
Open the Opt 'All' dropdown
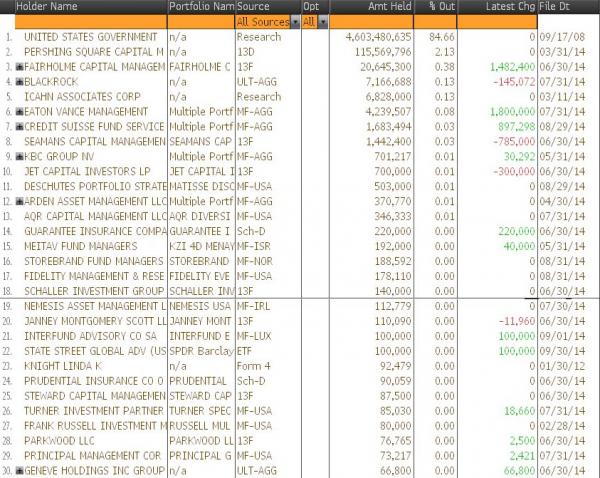click(323, 22)
